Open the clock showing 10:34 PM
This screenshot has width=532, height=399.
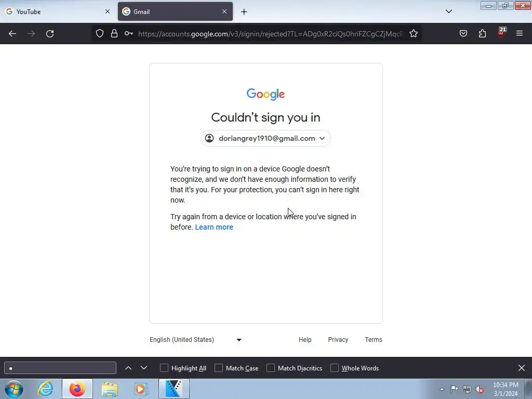(506, 389)
